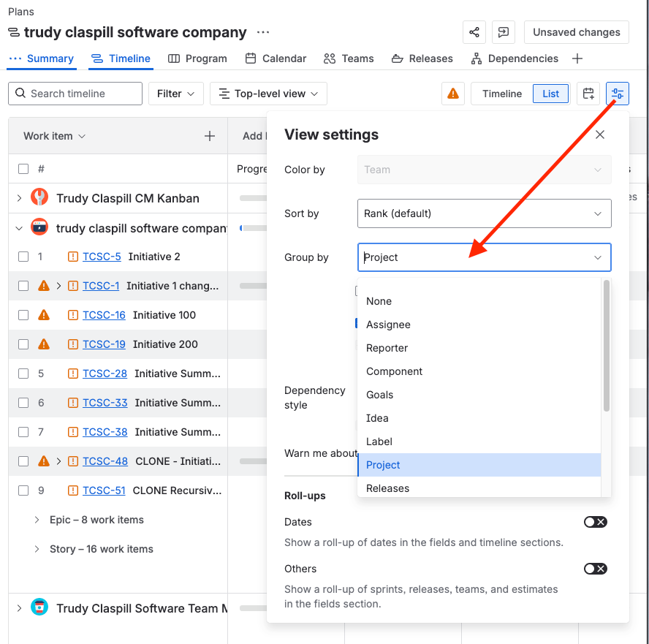The width and height of the screenshot is (649, 644).
Task: Check the box for TCSC-28 row
Action: coord(23,374)
